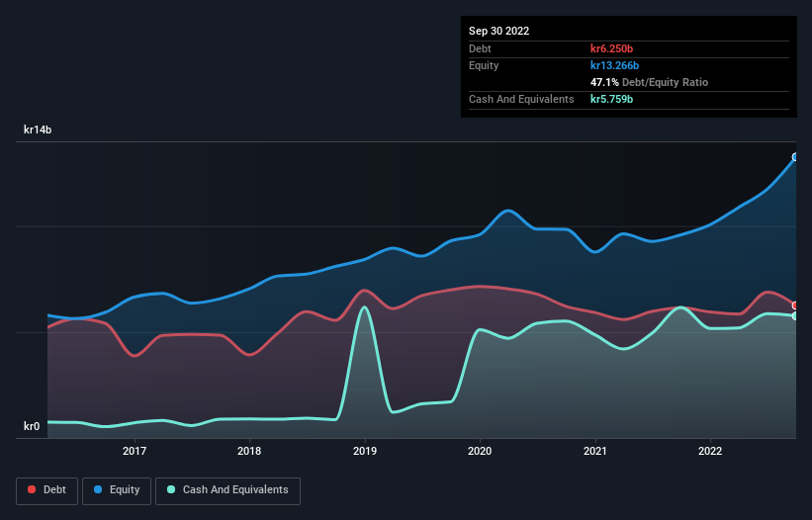
Task: Click the blue Equity legend dot
Action: (98, 489)
